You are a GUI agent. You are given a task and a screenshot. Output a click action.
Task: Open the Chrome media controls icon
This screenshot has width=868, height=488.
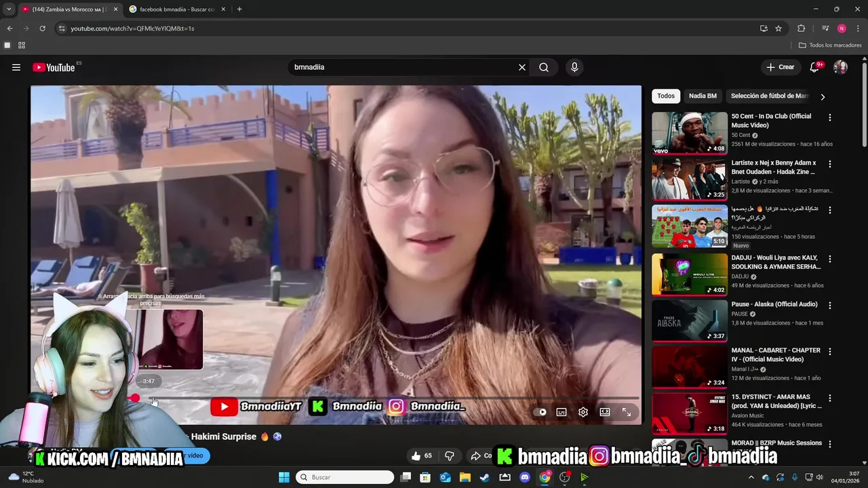(825, 28)
